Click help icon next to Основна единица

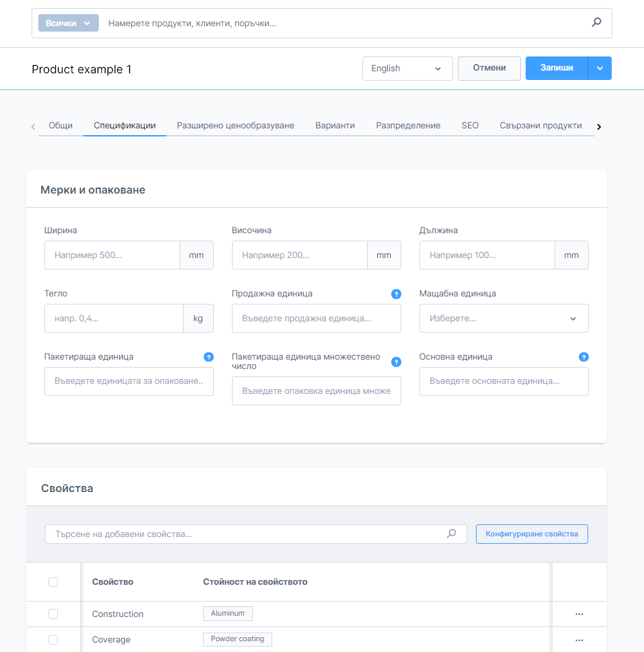tap(583, 357)
